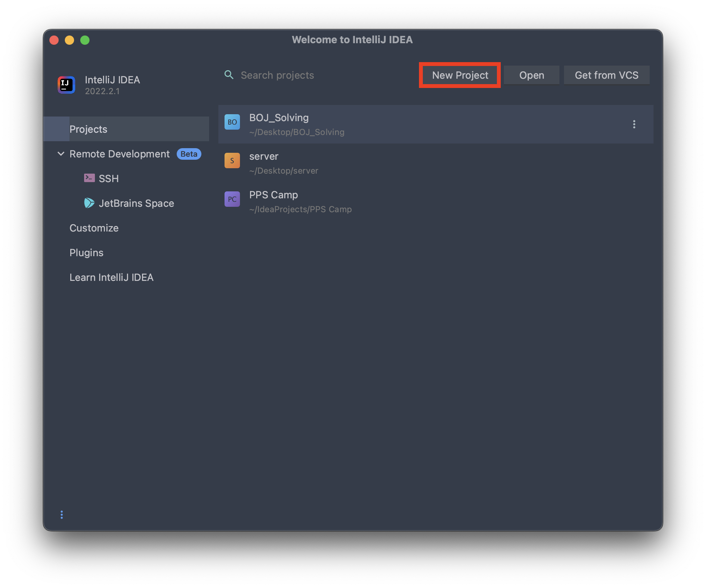Viewport: 706px width, 588px height.
Task: Open the server project
Action: 436,163
